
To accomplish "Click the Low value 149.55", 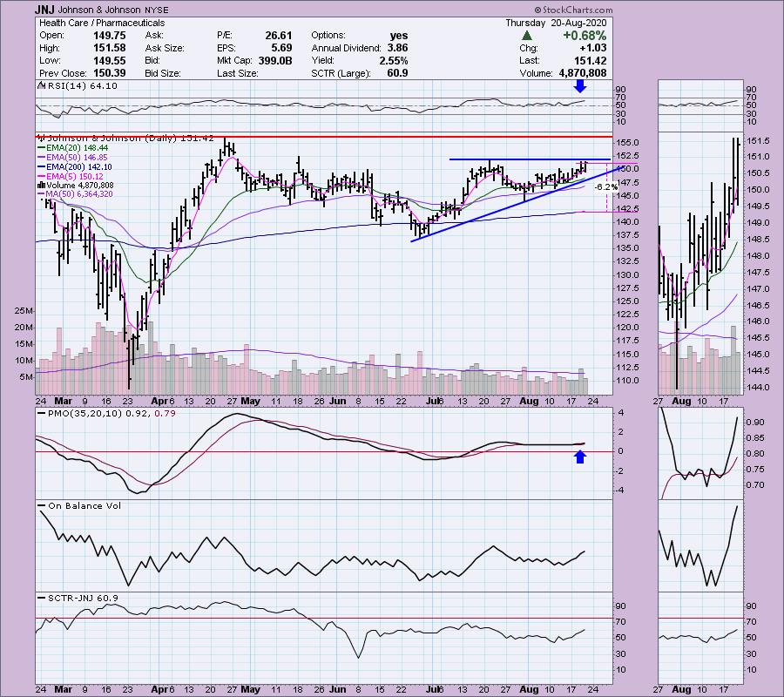I will 110,60.
